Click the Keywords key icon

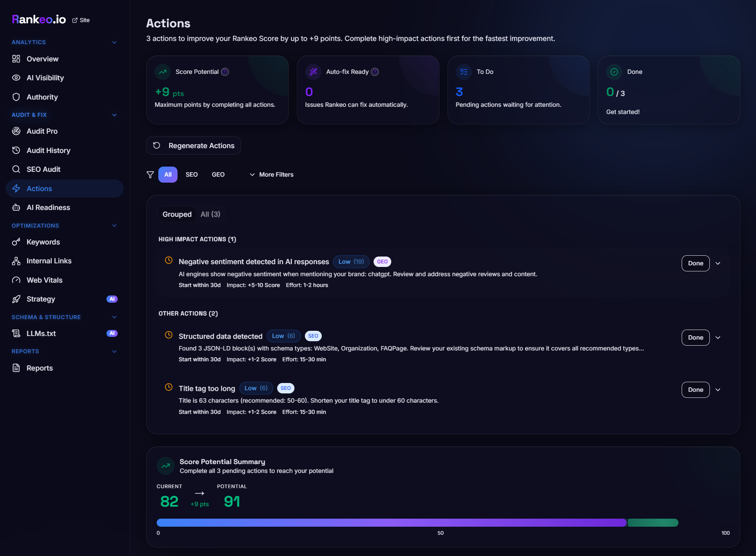16,242
